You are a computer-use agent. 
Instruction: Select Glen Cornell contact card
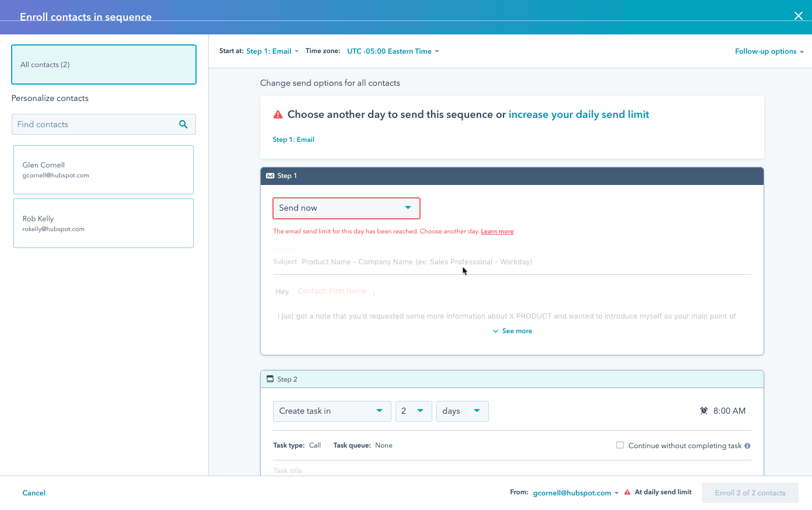pyautogui.click(x=103, y=170)
